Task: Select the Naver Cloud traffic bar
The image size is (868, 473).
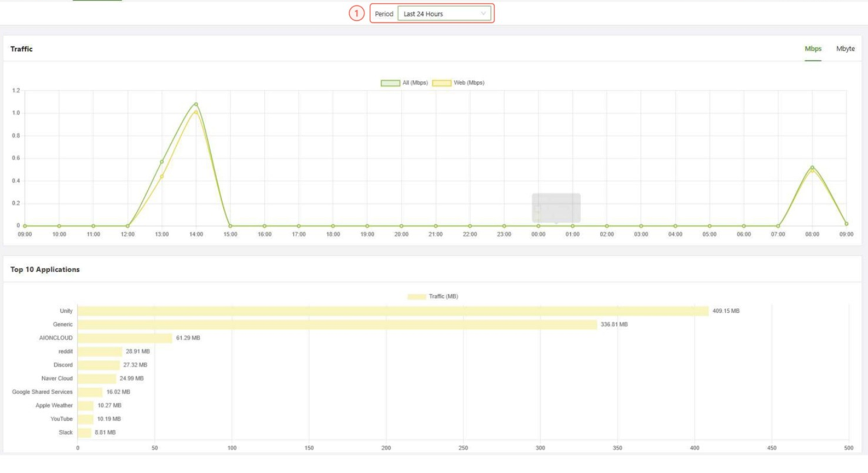Action: tap(97, 378)
